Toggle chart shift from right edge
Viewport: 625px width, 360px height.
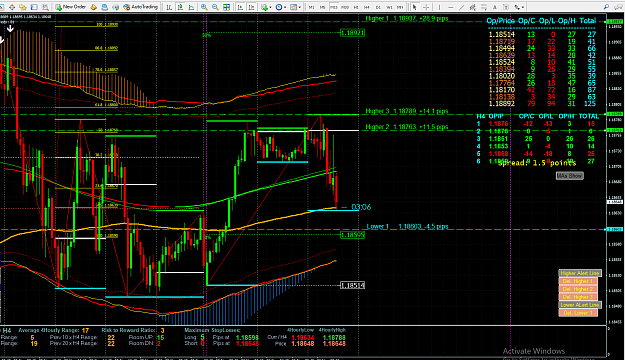point(252,7)
